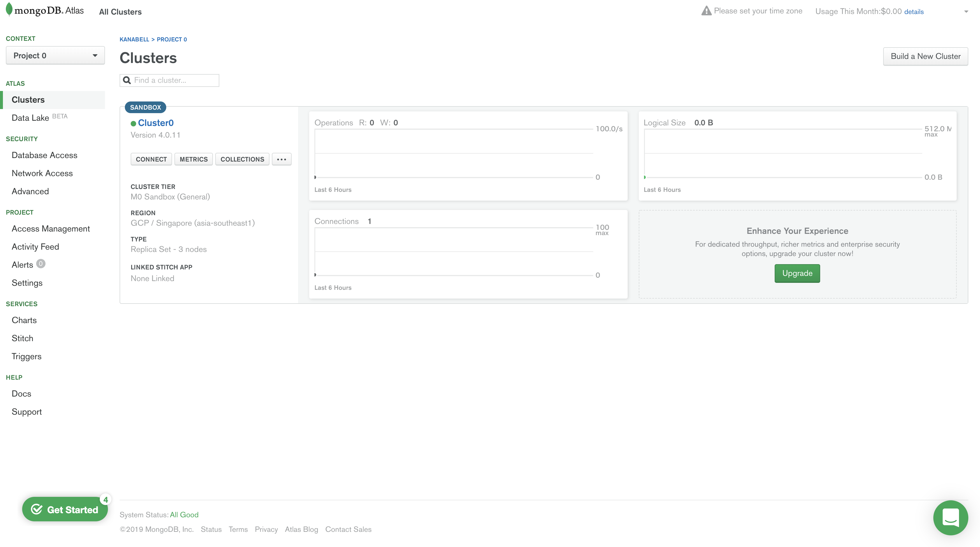Open the Privacy footer link

[x=266, y=529]
